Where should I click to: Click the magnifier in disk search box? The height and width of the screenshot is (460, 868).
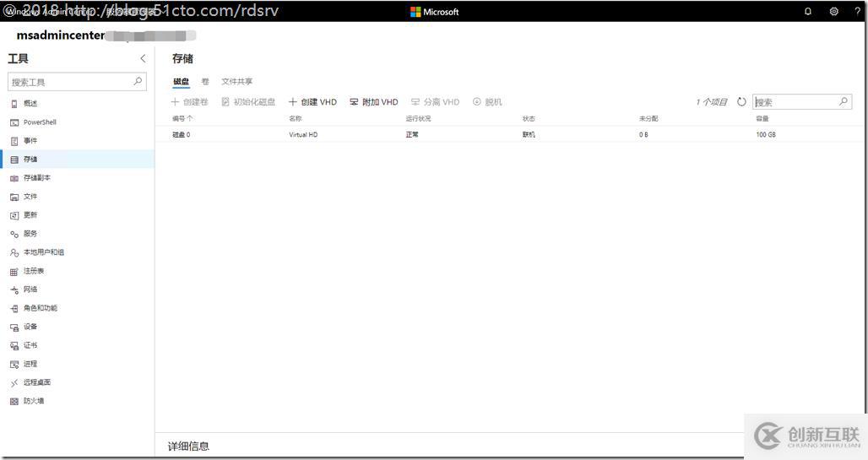(x=843, y=101)
